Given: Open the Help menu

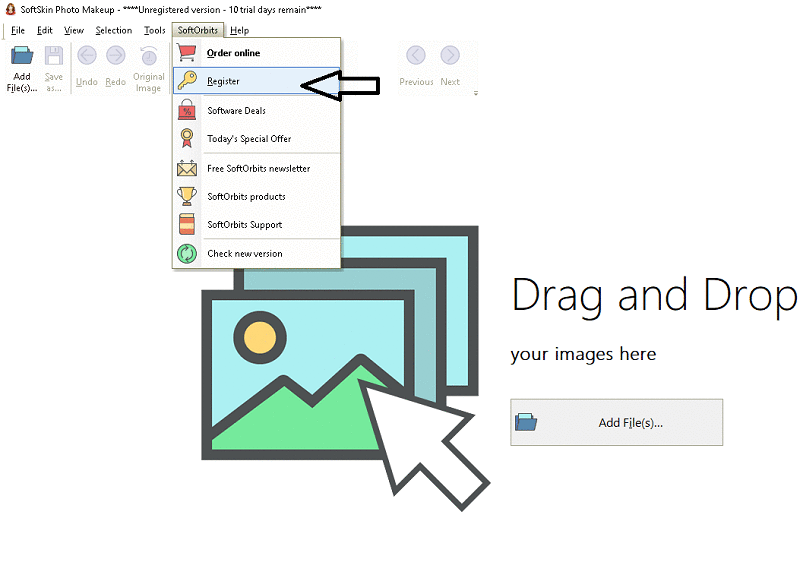Looking at the screenshot, I should pyautogui.click(x=240, y=30).
